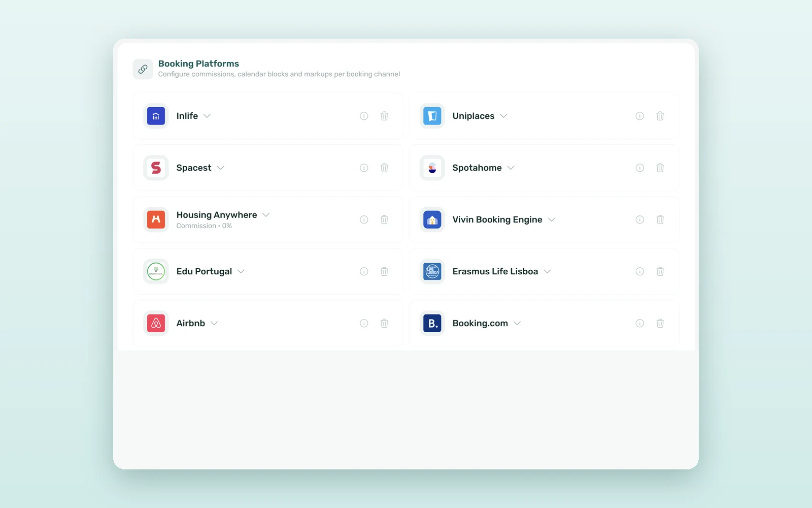Click info icon for Vivin Booking Engine
The width and height of the screenshot is (812, 508).
pyautogui.click(x=640, y=219)
